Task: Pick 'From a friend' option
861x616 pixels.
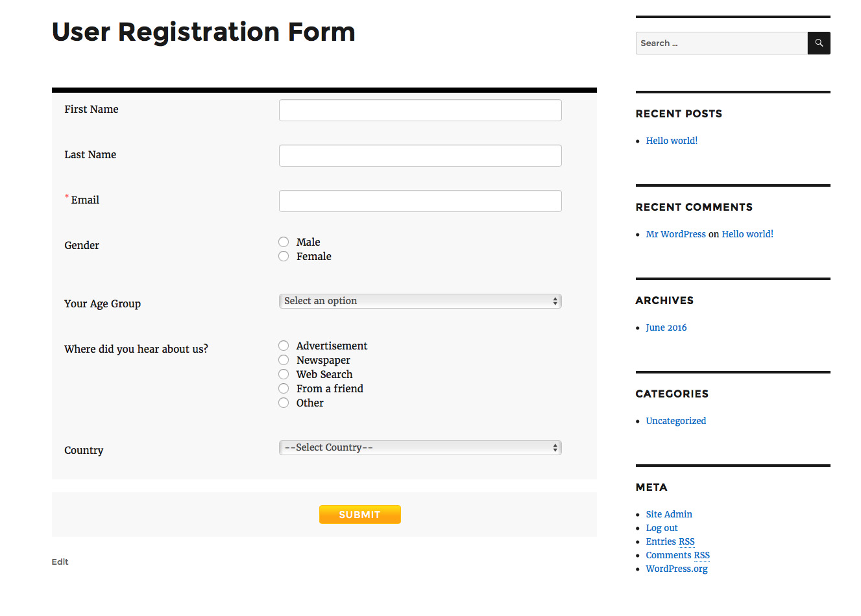Action: (x=284, y=388)
